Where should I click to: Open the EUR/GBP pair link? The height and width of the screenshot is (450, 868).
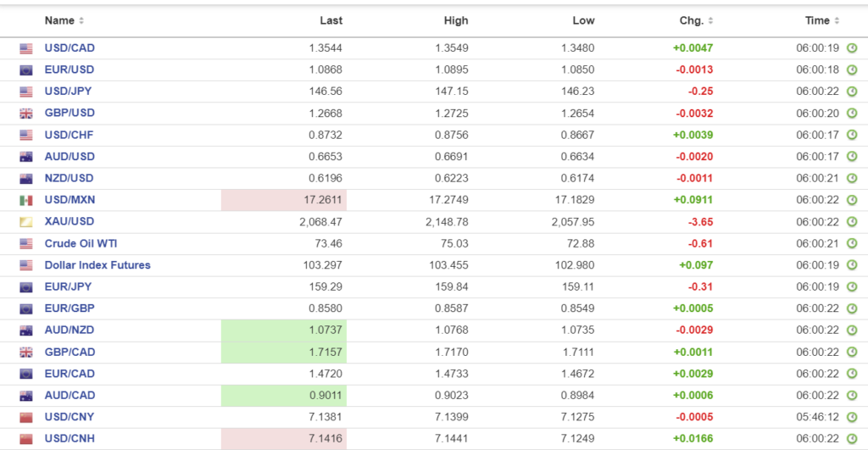click(69, 308)
